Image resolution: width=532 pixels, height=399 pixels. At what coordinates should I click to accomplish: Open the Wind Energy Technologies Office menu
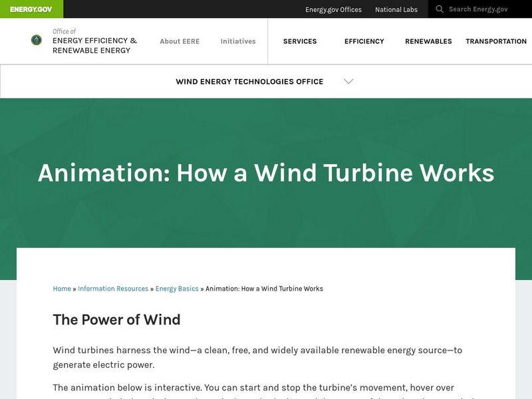click(249, 82)
